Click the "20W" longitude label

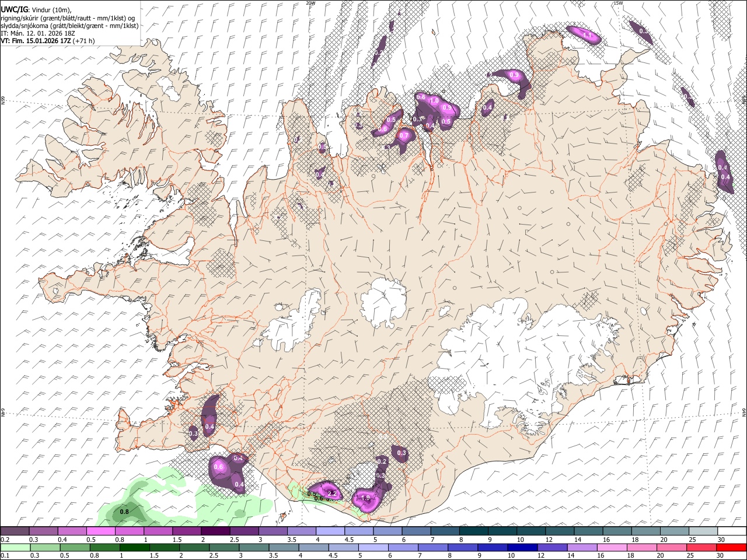coord(310,3)
